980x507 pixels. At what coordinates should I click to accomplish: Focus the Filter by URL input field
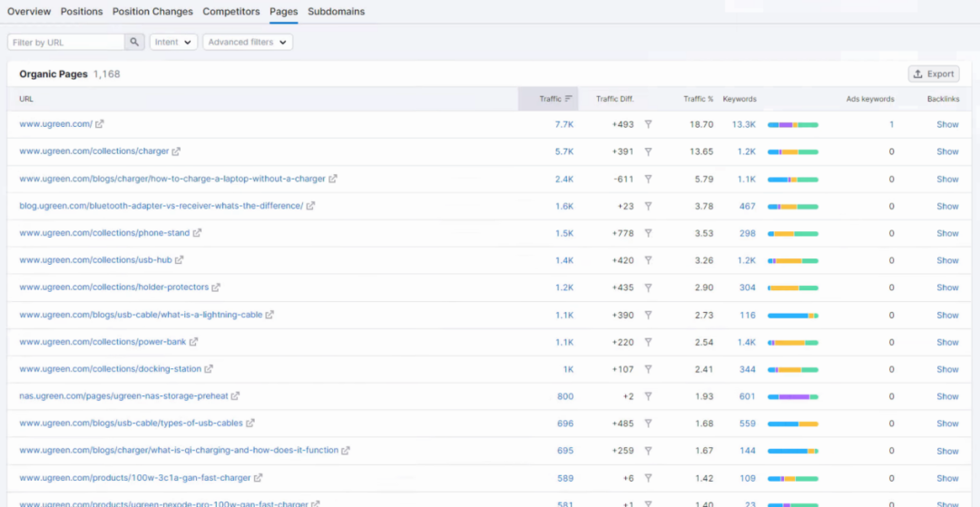click(66, 43)
